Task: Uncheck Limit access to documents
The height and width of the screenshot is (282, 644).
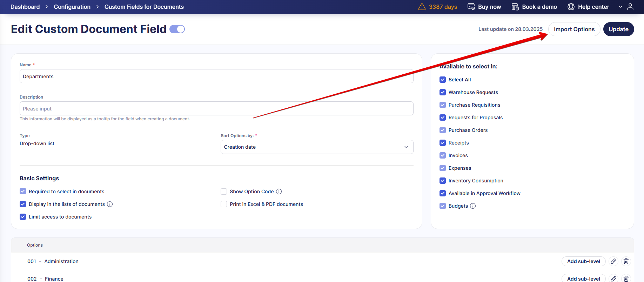Action: click(23, 217)
